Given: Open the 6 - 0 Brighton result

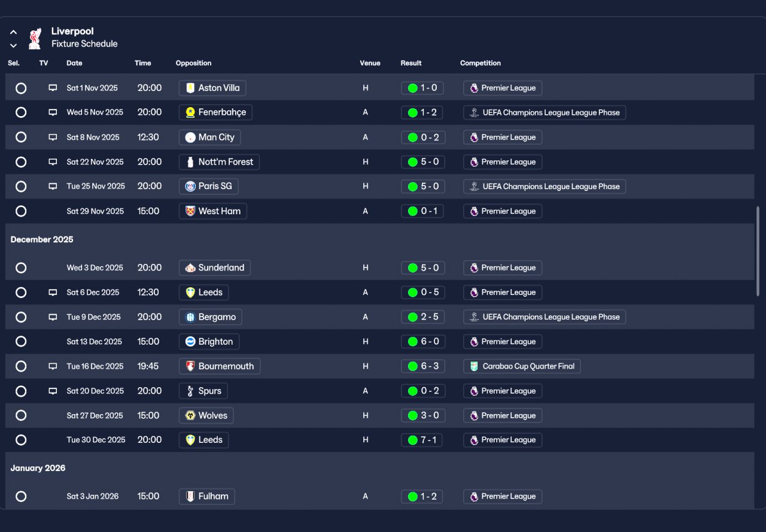Looking at the screenshot, I should [x=422, y=342].
